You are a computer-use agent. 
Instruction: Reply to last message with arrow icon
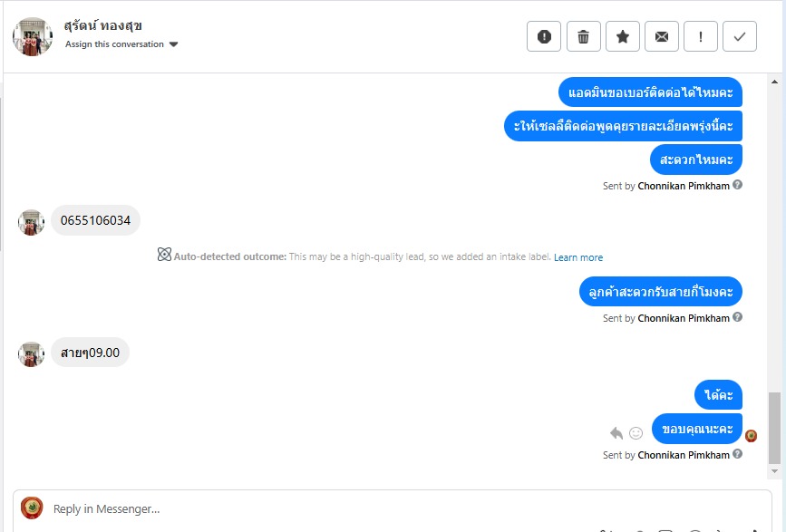[x=616, y=432]
